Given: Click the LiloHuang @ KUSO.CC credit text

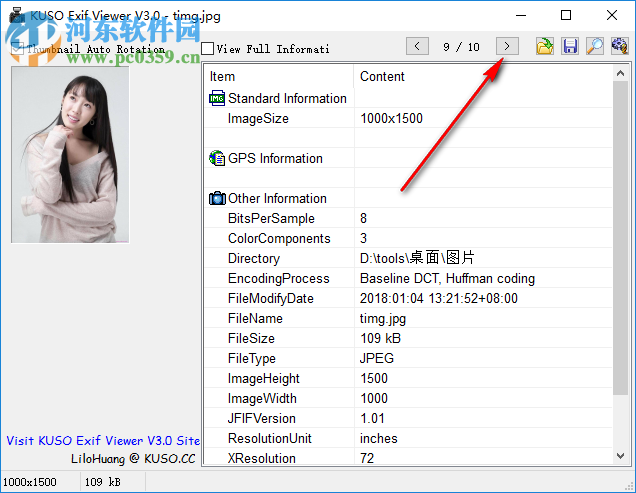Looking at the screenshot, I should pos(133,459).
